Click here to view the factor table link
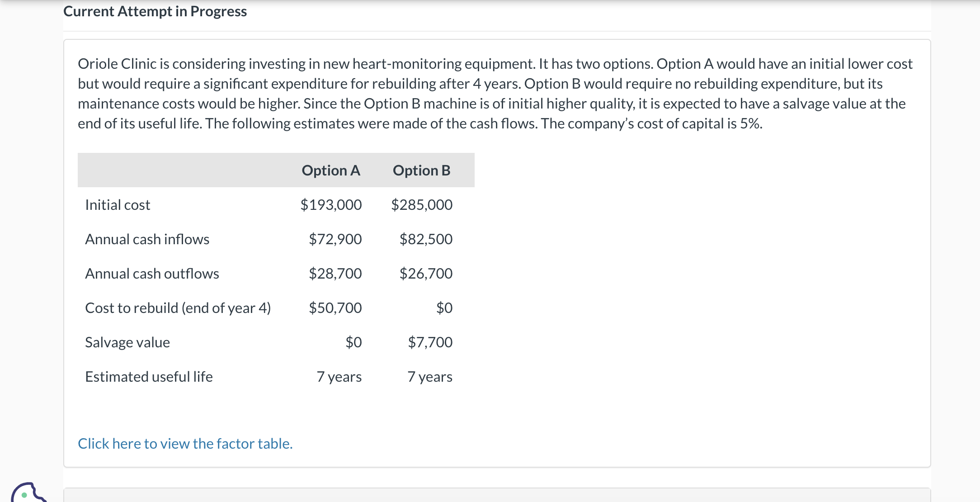This screenshot has height=502, width=980. coord(185,444)
